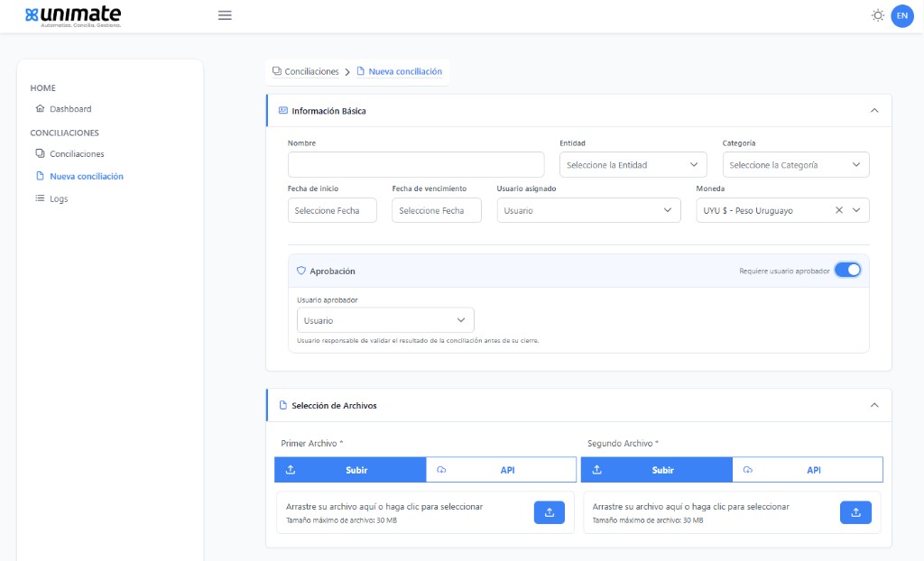Click upload icon button for Segundo Archivo
924x561 pixels.
855,512
